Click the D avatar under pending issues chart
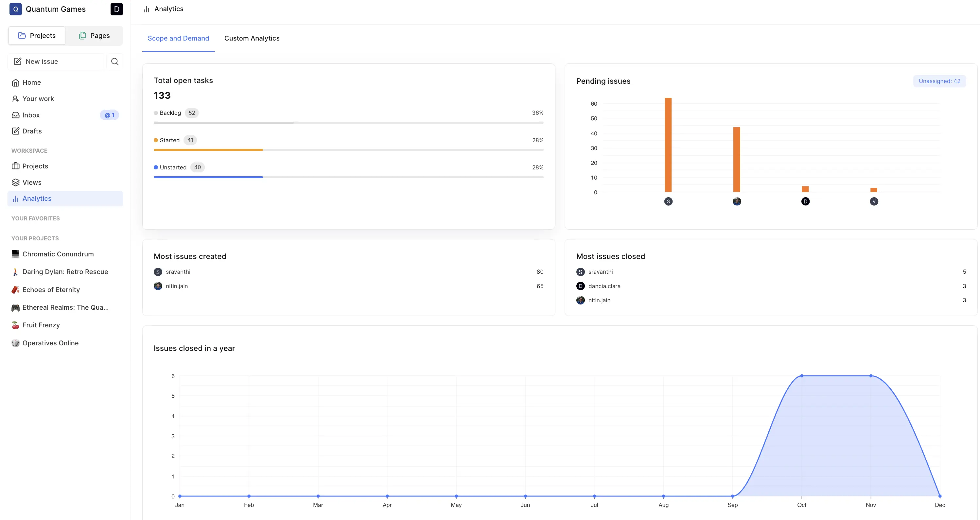Image resolution: width=980 pixels, height=520 pixels. coord(805,201)
